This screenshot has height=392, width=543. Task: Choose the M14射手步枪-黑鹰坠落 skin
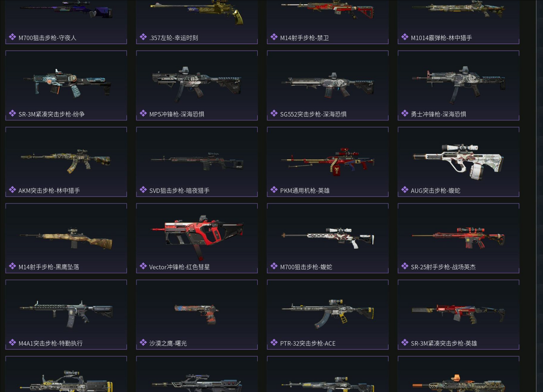click(x=66, y=238)
